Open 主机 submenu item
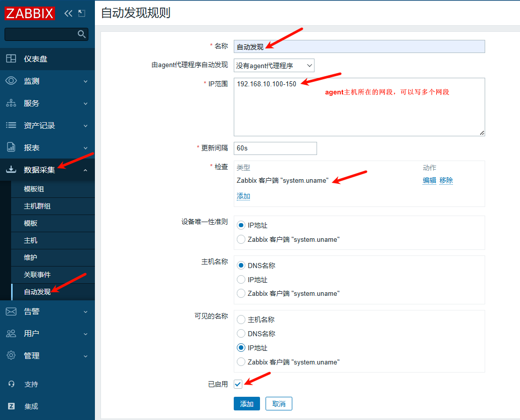The image size is (520, 420). pyautogui.click(x=53, y=240)
